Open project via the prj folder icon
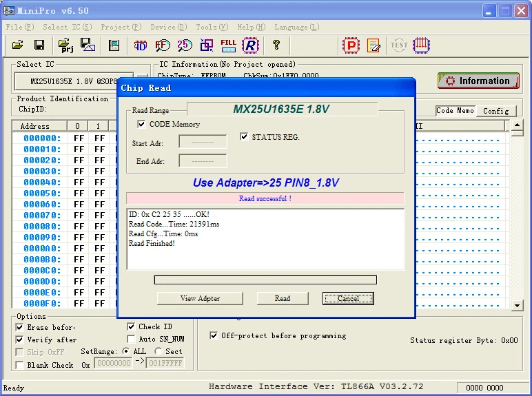 click(x=66, y=45)
